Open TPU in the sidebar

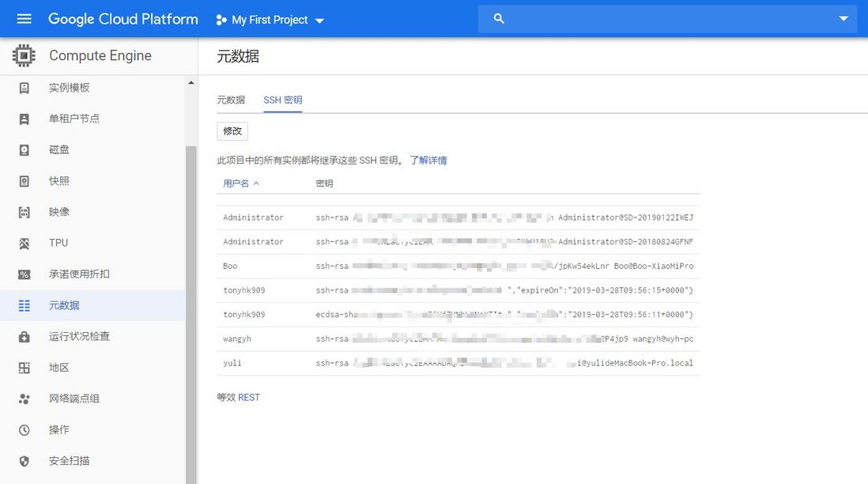(58, 243)
